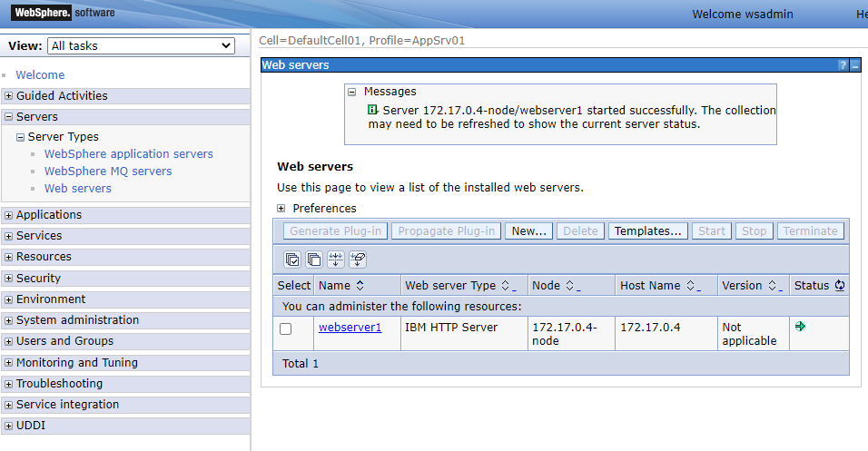Sort by Host Name column arrows
868x451 pixels.
pos(690,286)
